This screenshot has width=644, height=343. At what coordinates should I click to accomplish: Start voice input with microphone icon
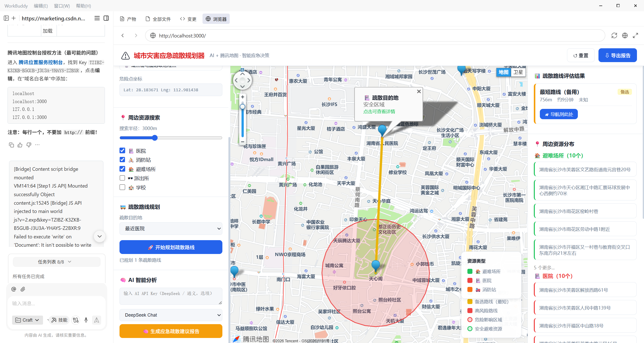pos(86,320)
